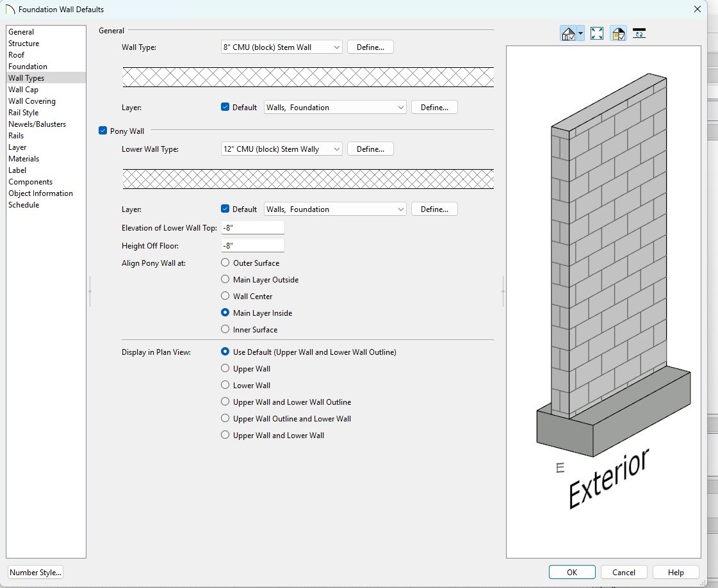Click the side panel list splitter handle

(x=90, y=291)
